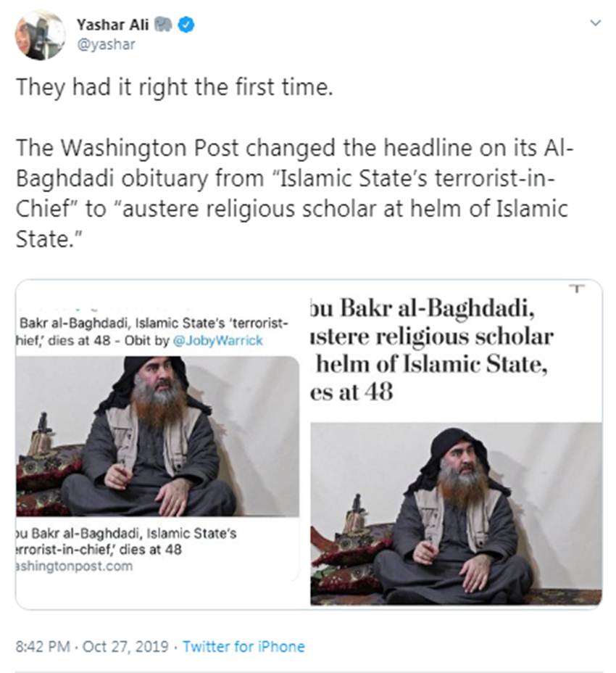Click the Washington Post headline paragraph text

coord(294,193)
